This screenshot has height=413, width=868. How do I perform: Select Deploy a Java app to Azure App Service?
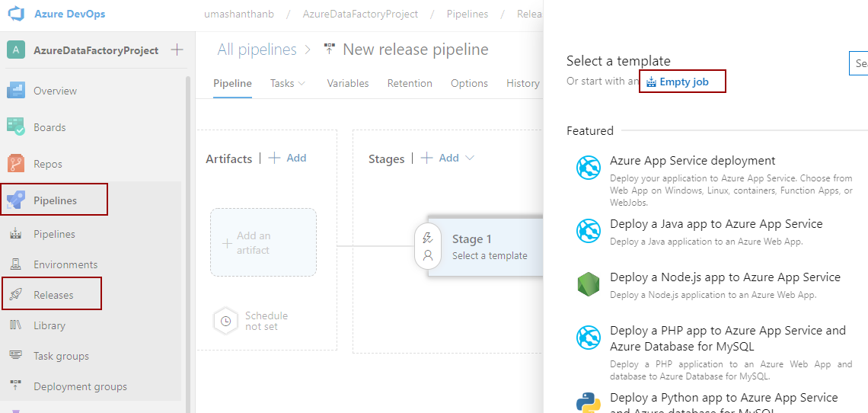pyautogui.click(x=716, y=223)
